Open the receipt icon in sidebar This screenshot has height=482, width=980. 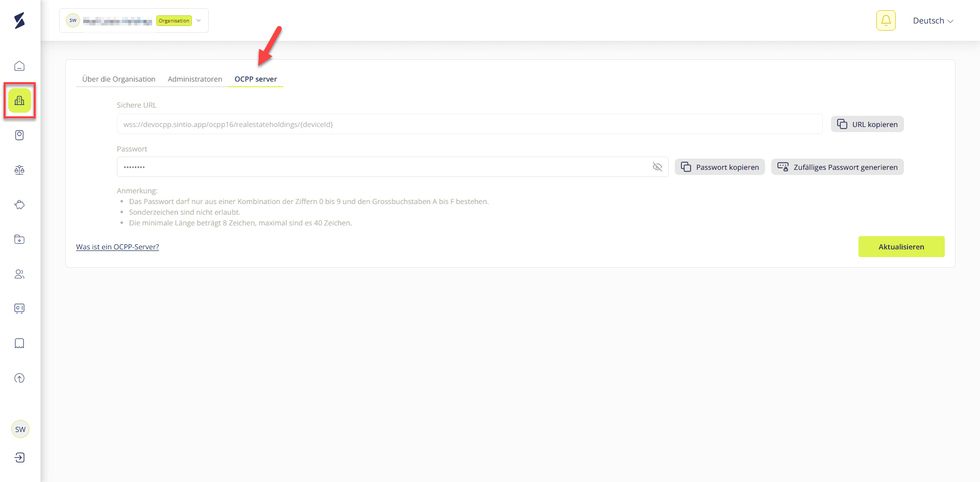(x=19, y=343)
